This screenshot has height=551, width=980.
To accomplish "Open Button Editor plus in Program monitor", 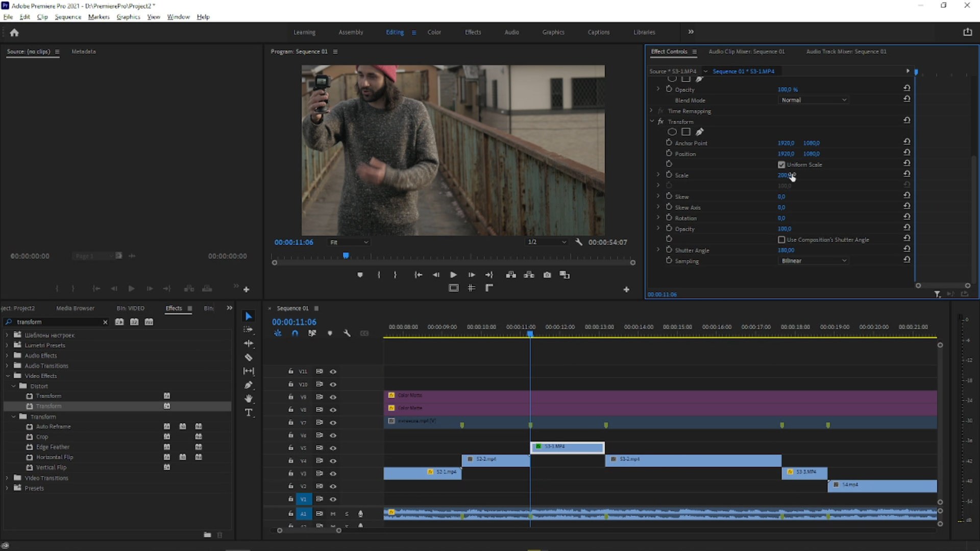I will (626, 290).
